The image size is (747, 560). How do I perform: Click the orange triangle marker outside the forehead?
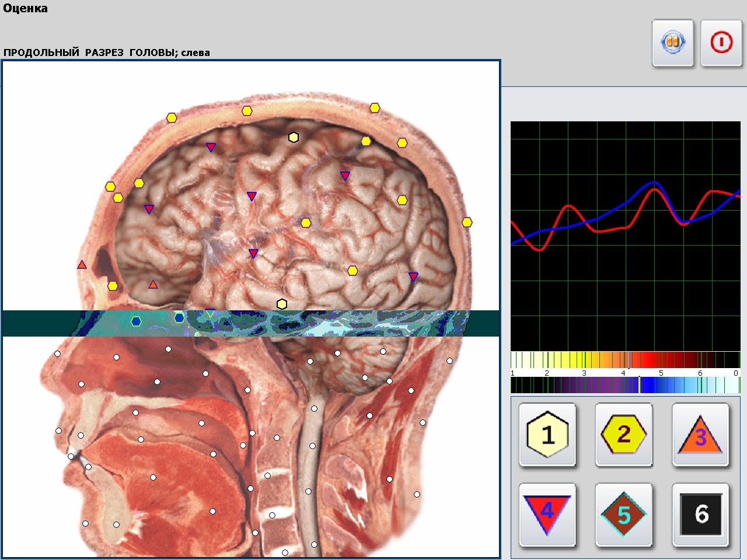(x=82, y=265)
